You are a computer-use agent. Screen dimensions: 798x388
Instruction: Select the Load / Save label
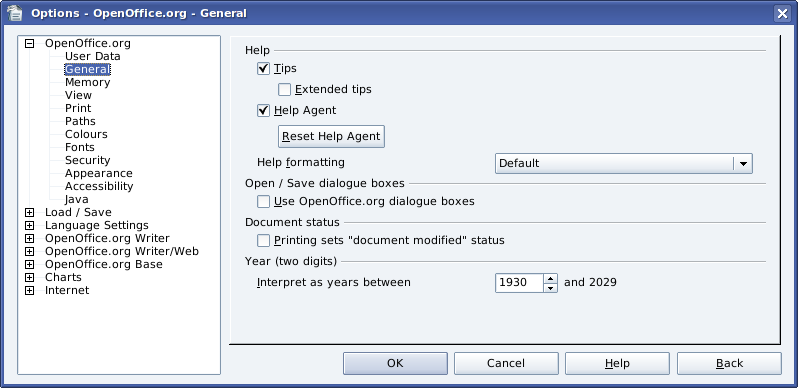[78, 212]
